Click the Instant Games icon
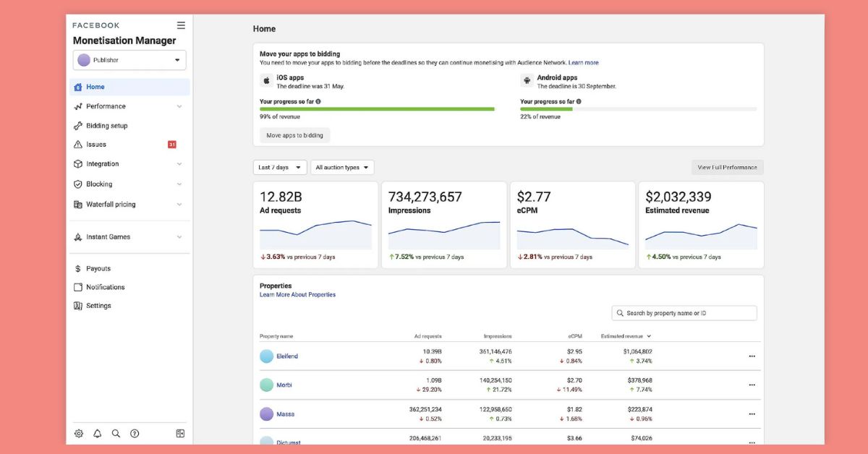Viewport: 868px width, 454px height. click(78, 237)
